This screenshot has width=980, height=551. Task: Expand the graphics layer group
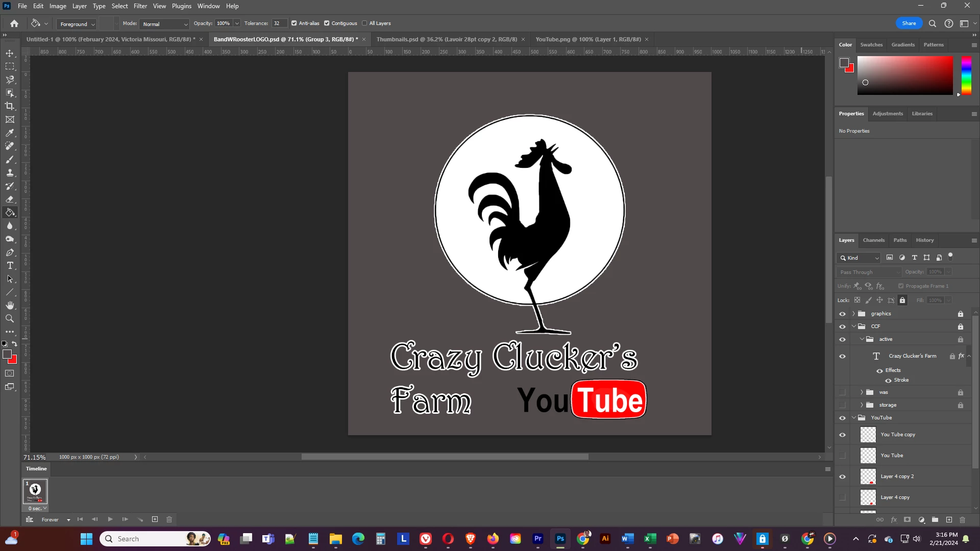point(853,314)
